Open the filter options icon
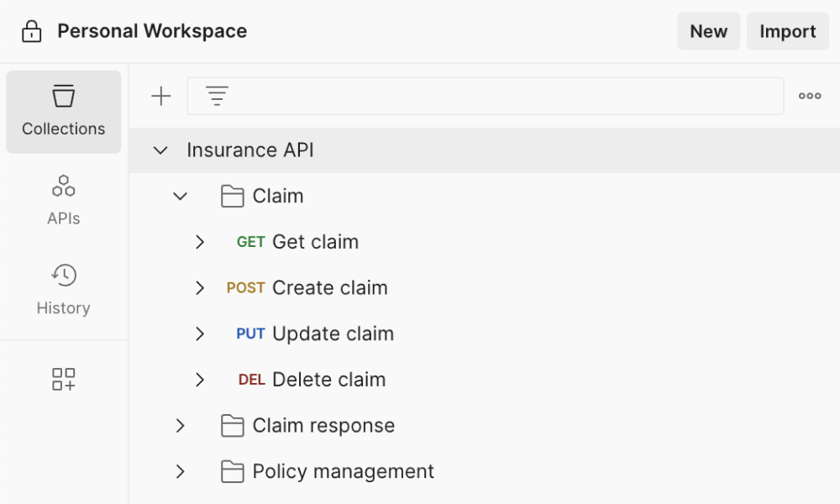Image resolution: width=840 pixels, height=504 pixels. (x=217, y=95)
